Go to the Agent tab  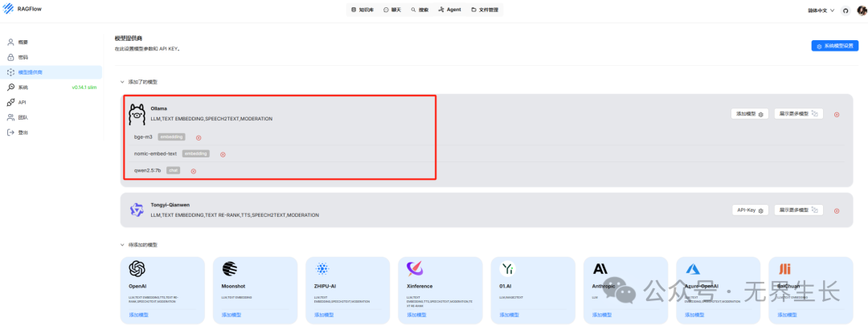coord(449,10)
